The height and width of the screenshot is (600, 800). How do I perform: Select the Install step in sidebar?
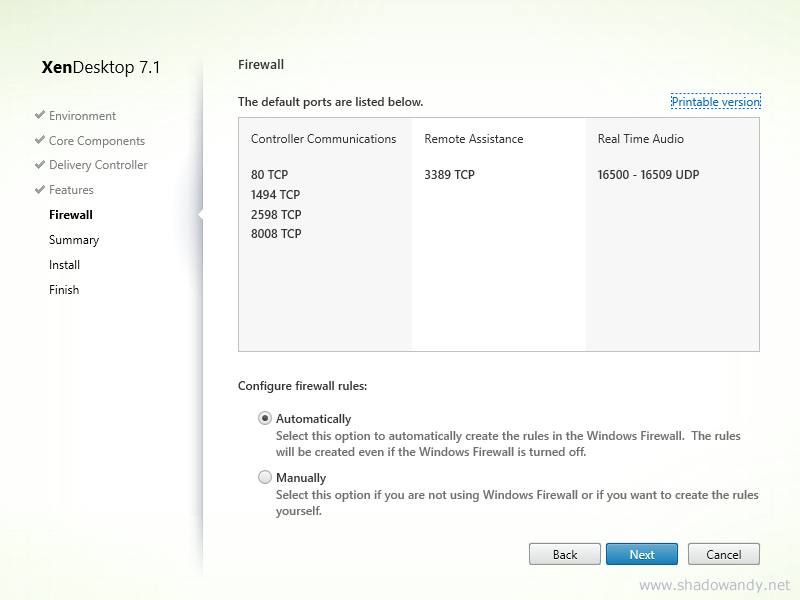tap(64, 265)
